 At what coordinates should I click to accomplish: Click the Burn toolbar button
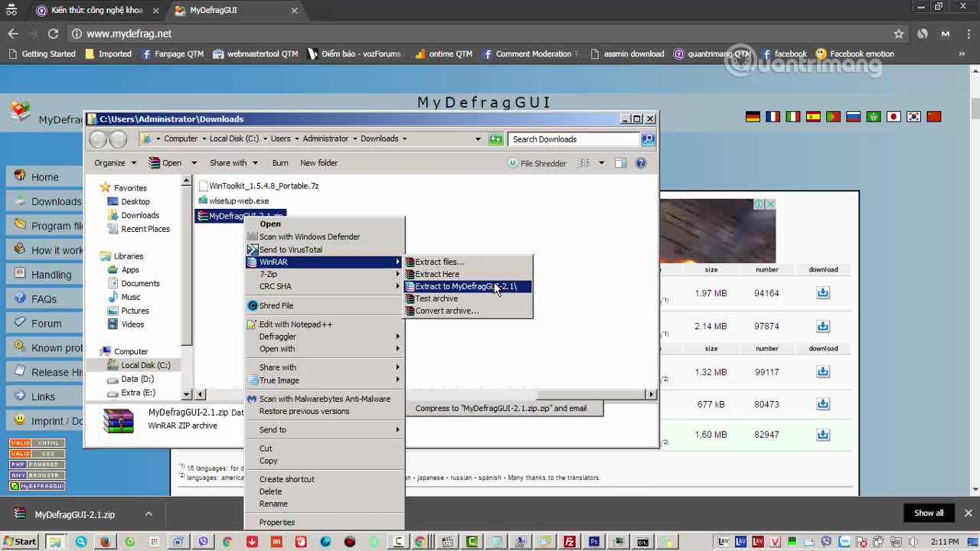280,163
